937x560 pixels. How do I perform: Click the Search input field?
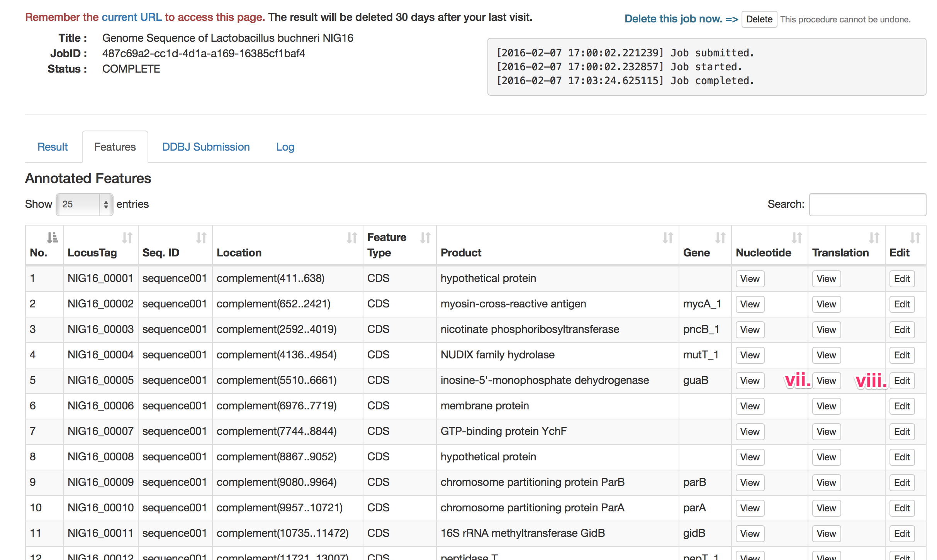[867, 204]
